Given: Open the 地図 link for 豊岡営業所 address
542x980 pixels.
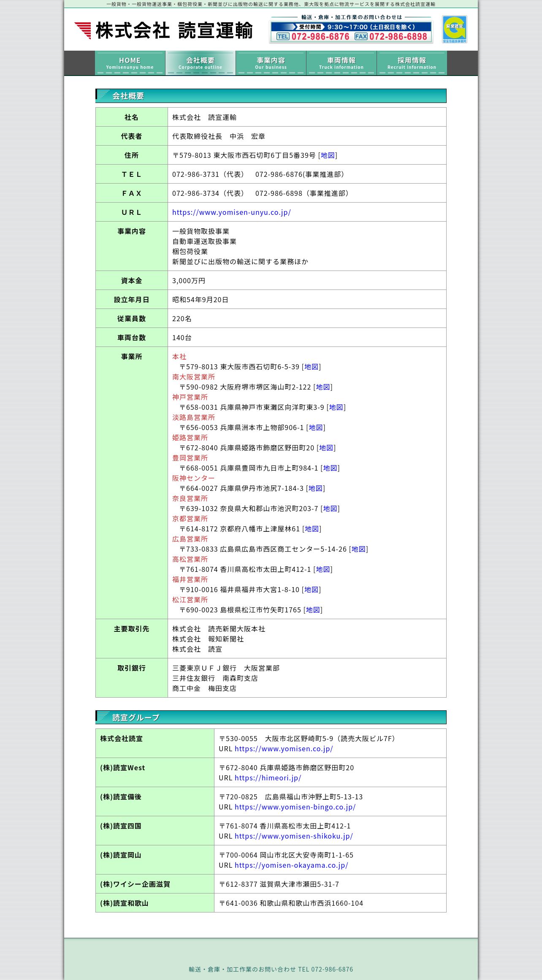Looking at the screenshot, I should 330,468.
